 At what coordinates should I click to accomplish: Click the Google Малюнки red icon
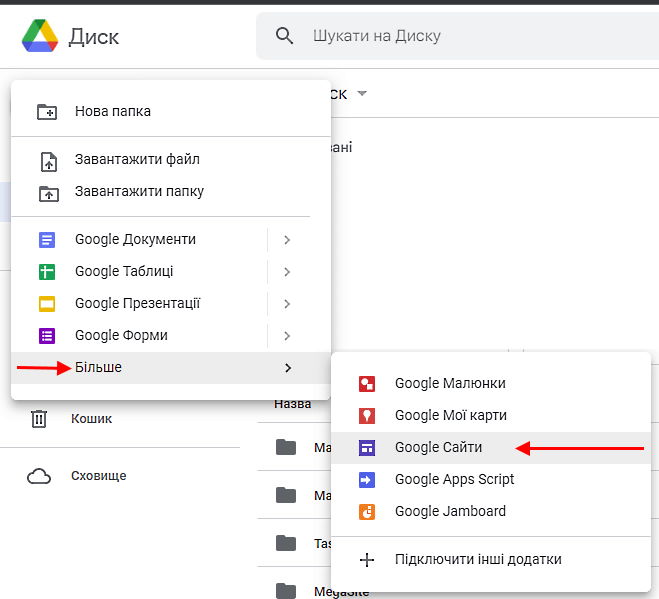tap(366, 384)
